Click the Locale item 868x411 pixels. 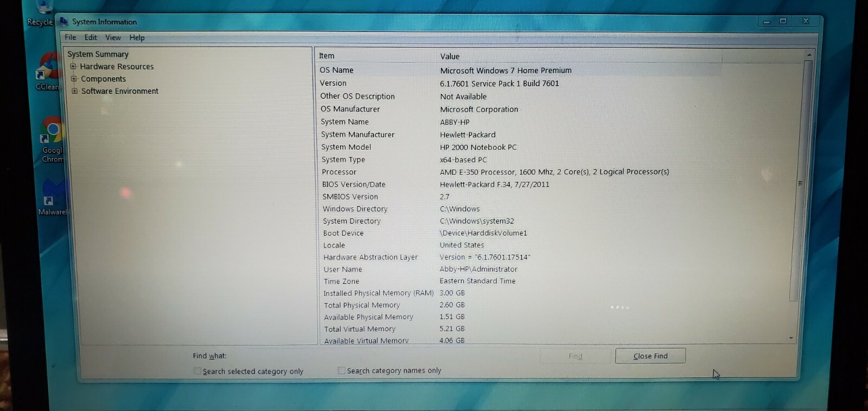point(334,245)
